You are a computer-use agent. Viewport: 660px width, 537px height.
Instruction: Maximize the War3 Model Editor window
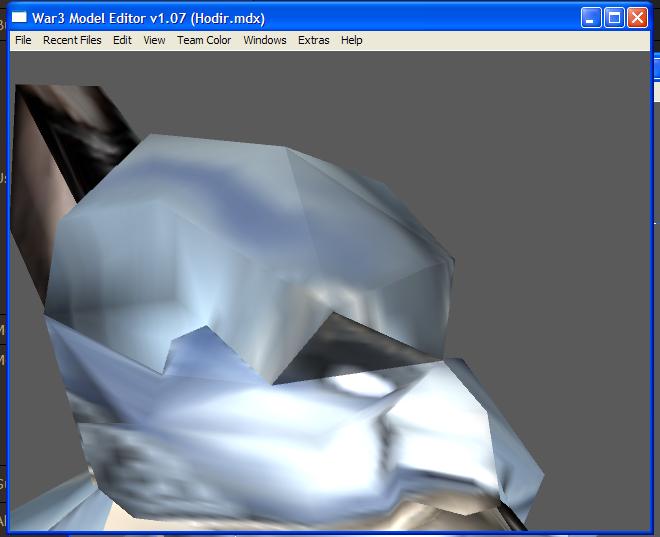(614, 18)
